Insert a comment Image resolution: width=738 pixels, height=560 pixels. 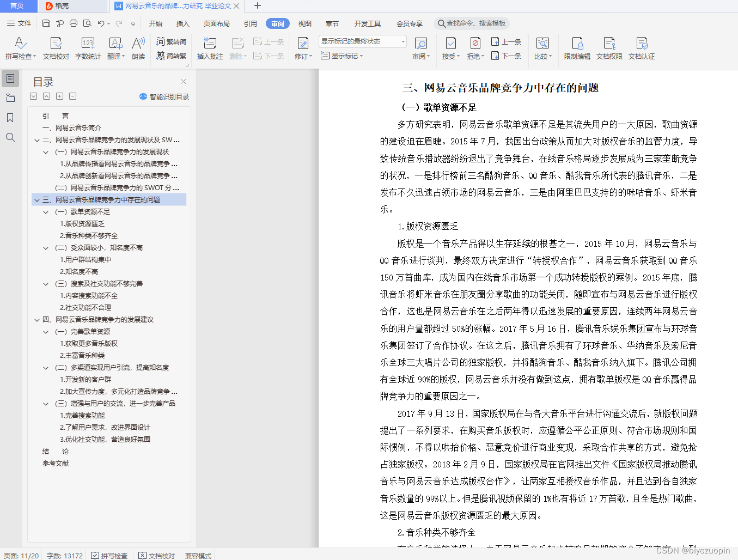pos(210,48)
